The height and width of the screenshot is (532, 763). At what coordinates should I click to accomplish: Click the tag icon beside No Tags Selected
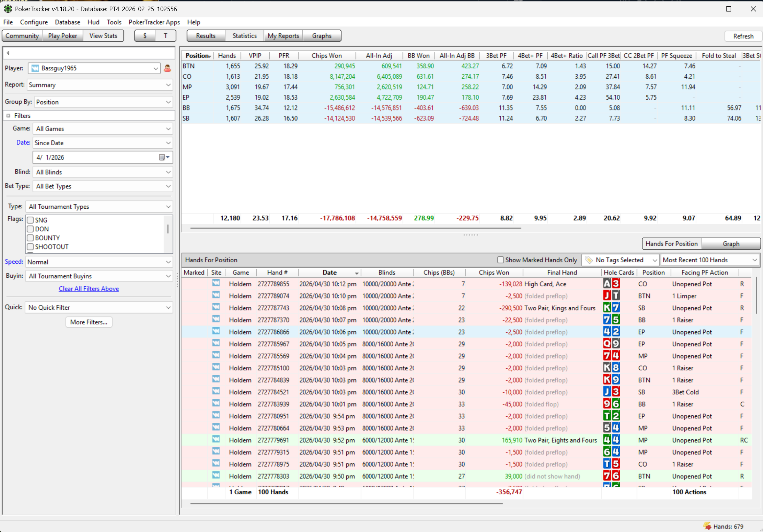coord(589,260)
